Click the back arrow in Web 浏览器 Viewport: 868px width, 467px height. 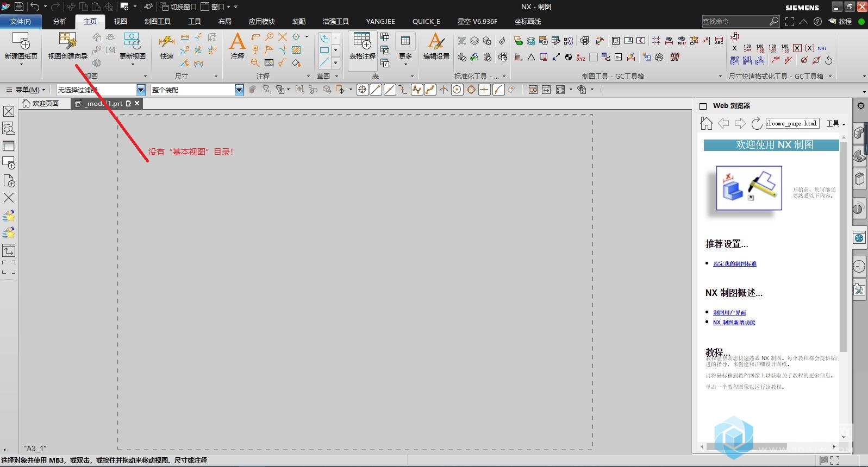pyautogui.click(x=723, y=124)
